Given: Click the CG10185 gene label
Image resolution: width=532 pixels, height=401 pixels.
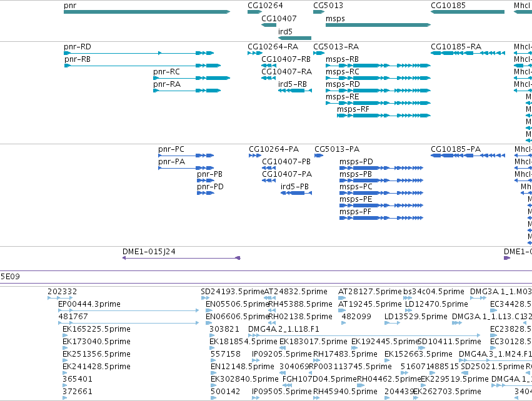Looking at the screenshot, I should [448, 6].
